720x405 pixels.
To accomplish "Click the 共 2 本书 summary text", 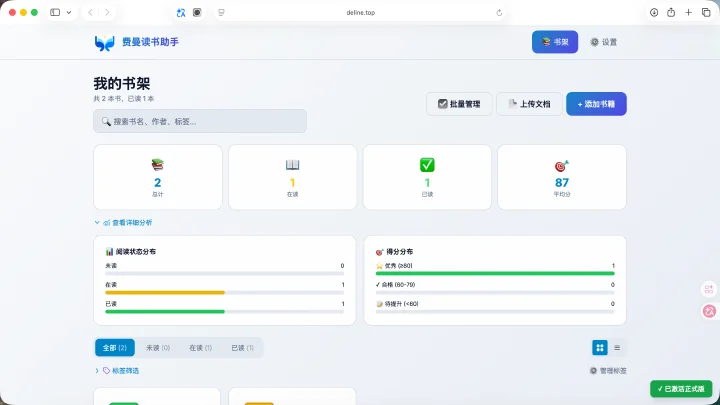I will click(124, 99).
